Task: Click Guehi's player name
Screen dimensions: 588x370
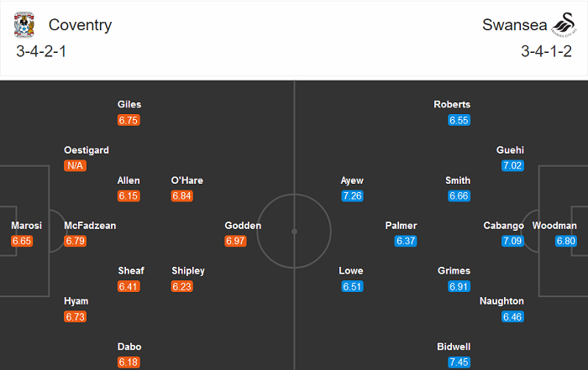Action: pyautogui.click(x=511, y=150)
